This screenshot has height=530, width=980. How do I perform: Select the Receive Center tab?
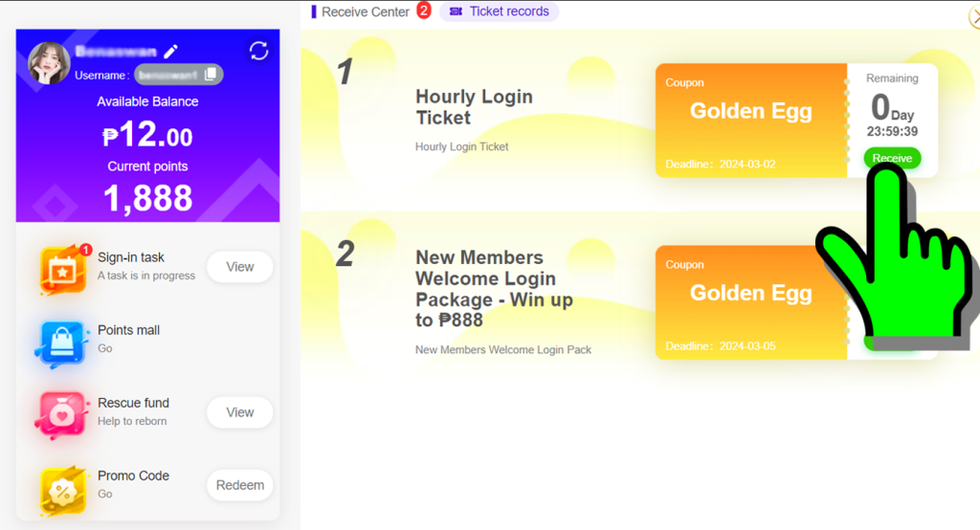click(x=366, y=11)
